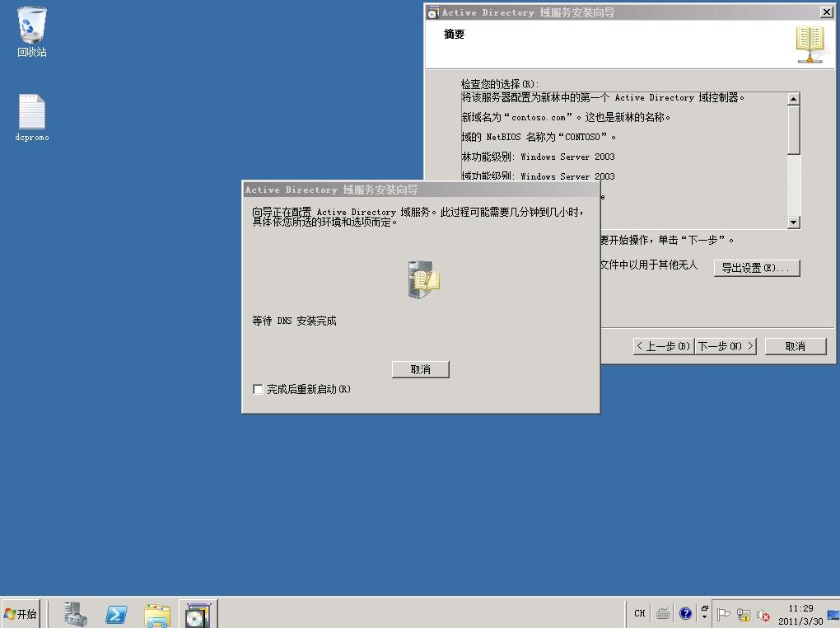840x628 pixels.
Task: Click the domain functional level line
Action: [538, 176]
